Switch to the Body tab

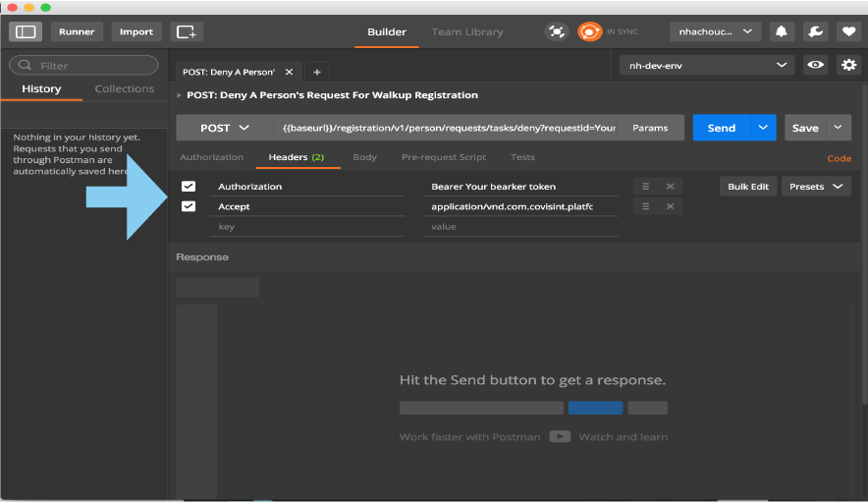pos(364,157)
